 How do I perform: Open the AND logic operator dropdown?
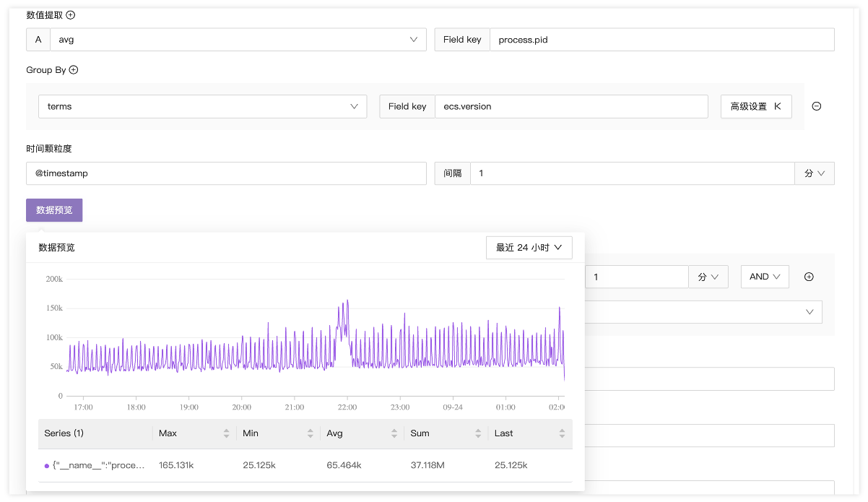click(x=765, y=277)
